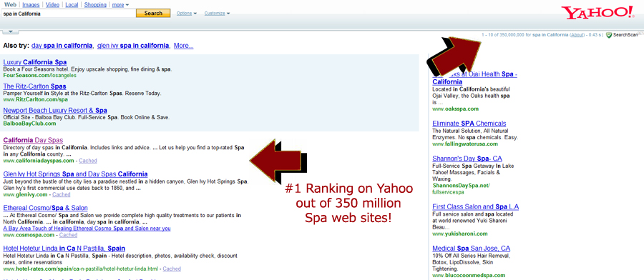
Task: Open the Luxury California Spa sponsored link
Action: click(35, 62)
